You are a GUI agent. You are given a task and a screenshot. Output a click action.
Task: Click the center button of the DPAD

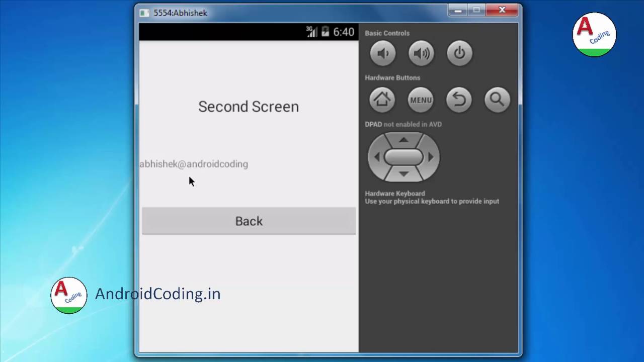(x=404, y=157)
